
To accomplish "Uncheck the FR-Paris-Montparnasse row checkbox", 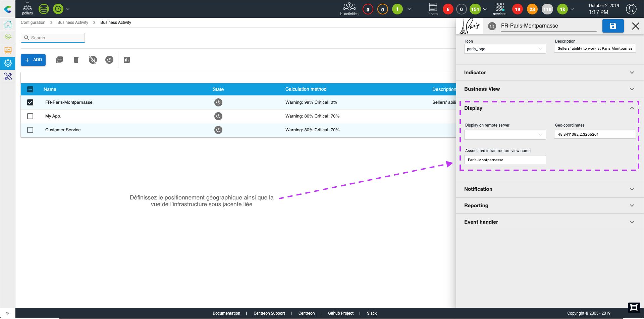I will (30, 102).
